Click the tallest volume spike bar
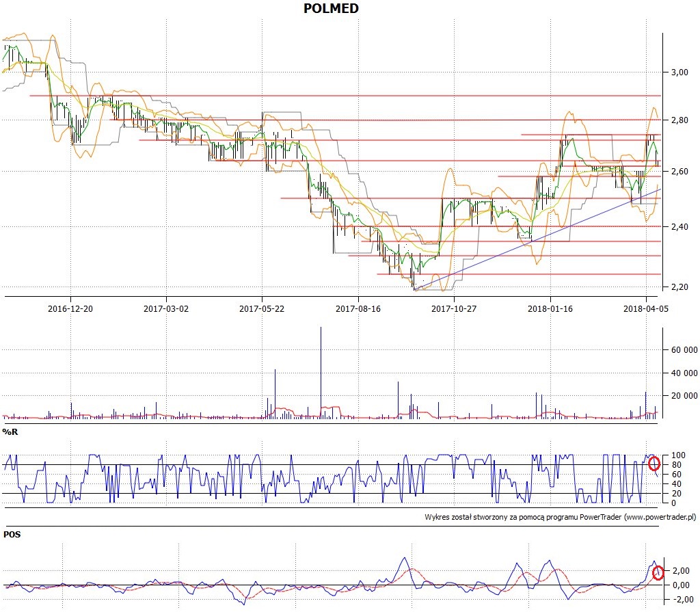Viewport: 700px width, 612px height. (x=321, y=373)
